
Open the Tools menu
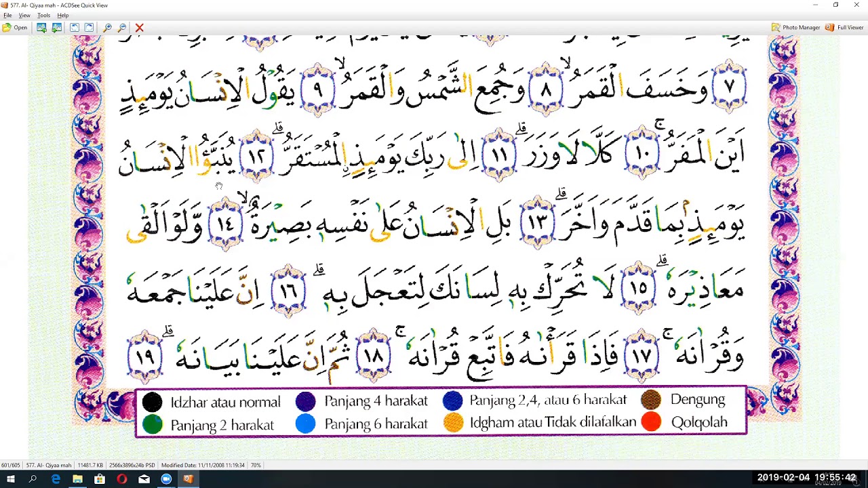click(x=43, y=15)
